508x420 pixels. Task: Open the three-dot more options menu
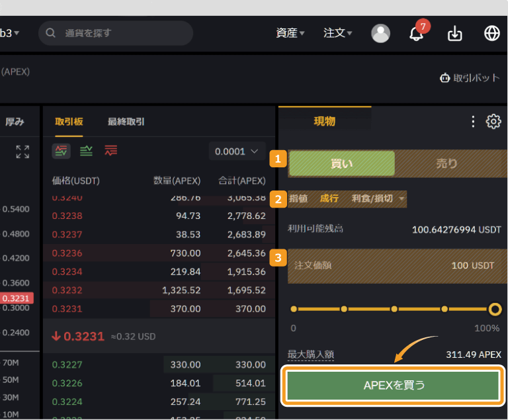click(x=473, y=122)
